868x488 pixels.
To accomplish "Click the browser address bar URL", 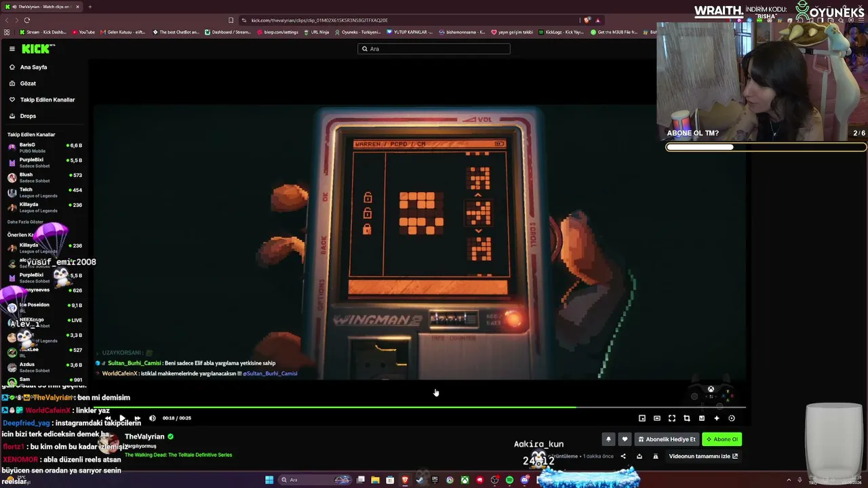I will click(x=319, y=20).
